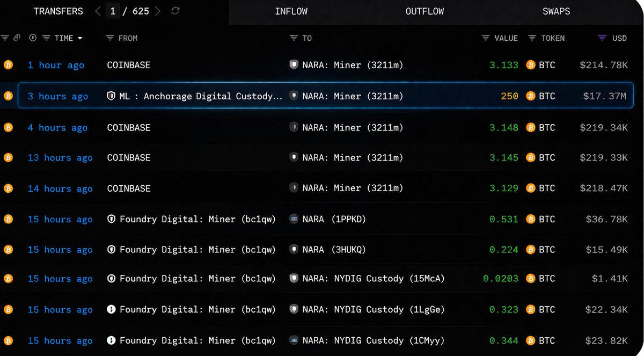Click the TOKEN column filter icon
The height and width of the screenshot is (356, 644).
532,38
